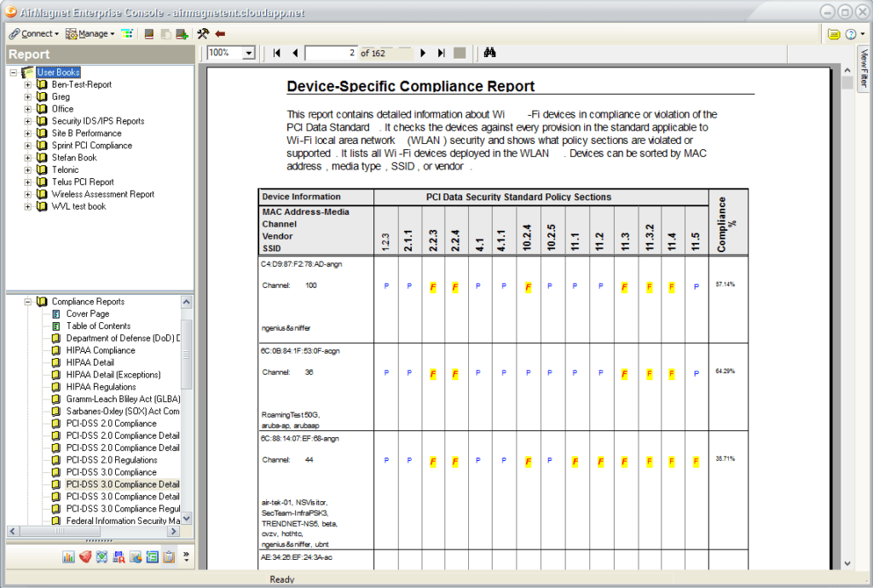This screenshot has height=588, width=873.
Task: Select the Site B Performance book
Action: (86, 134)
